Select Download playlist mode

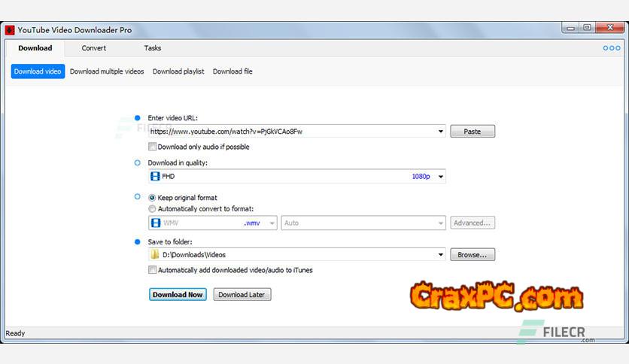(178, 71)
